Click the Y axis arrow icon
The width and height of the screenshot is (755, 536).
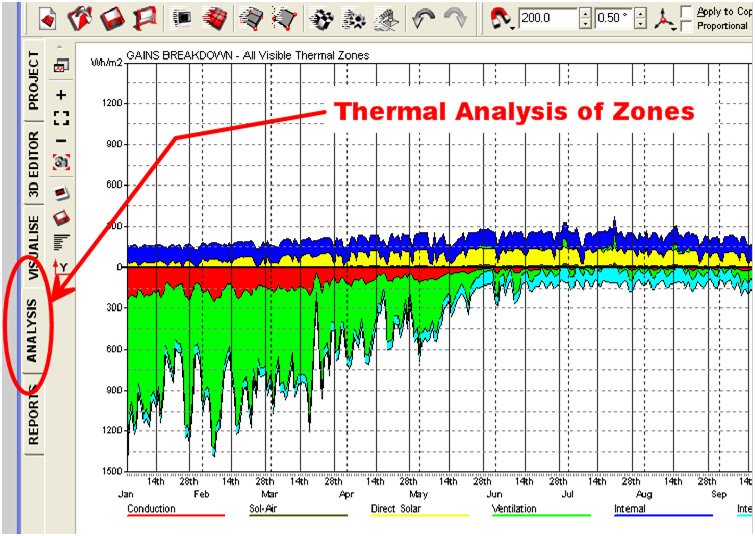tap(60, 267)
